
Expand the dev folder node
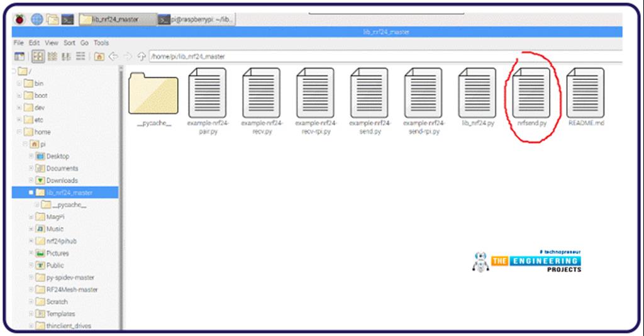pyautogui.click(x=19, y=108)
